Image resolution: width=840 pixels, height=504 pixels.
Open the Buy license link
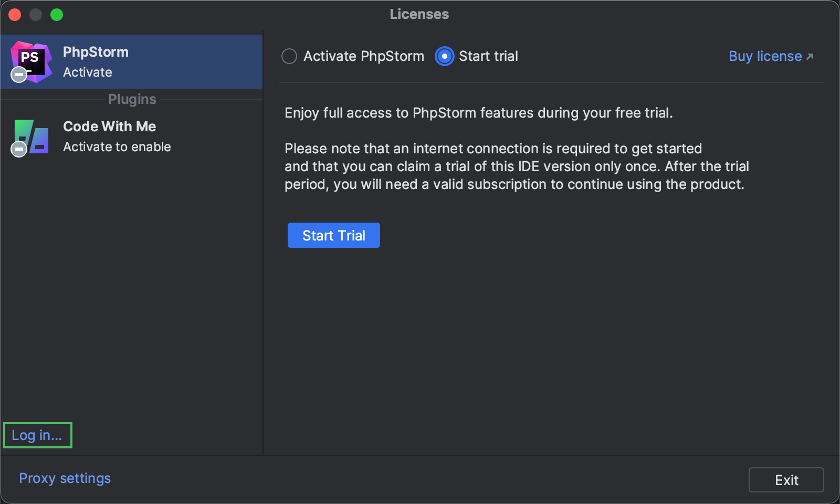(764, 56)
